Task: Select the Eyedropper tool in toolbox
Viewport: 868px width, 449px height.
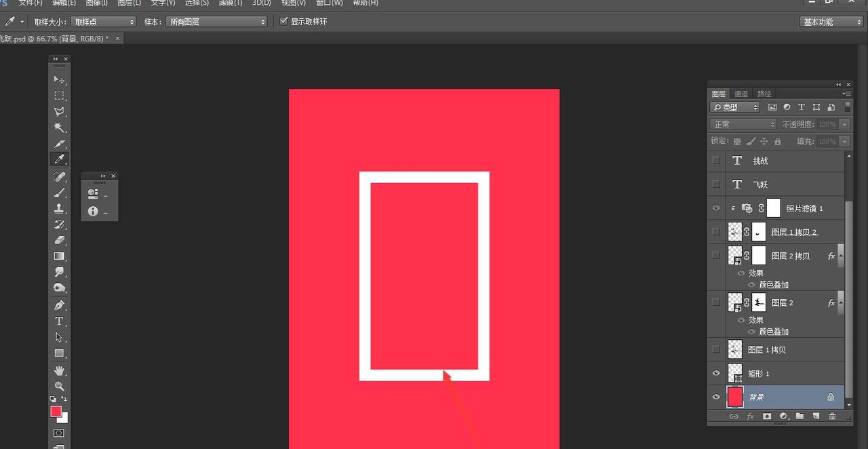Action: [59, 160]
